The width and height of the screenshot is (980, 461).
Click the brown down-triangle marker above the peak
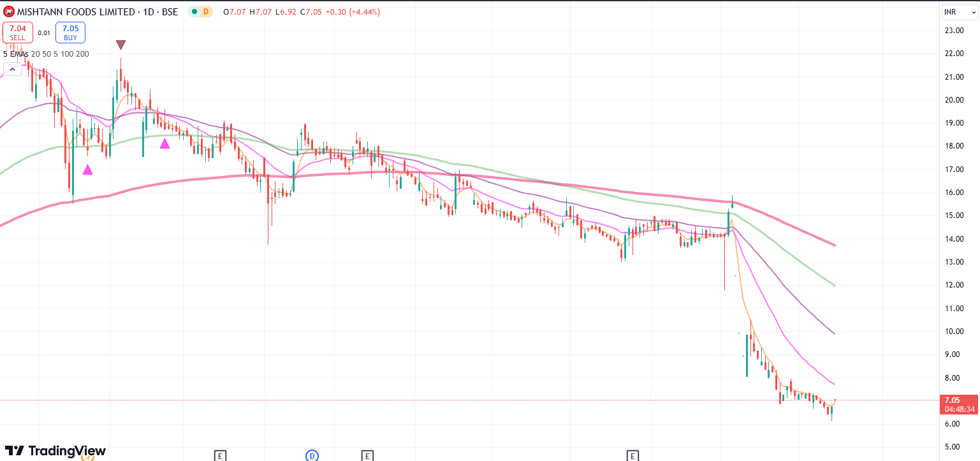(121, 45)
